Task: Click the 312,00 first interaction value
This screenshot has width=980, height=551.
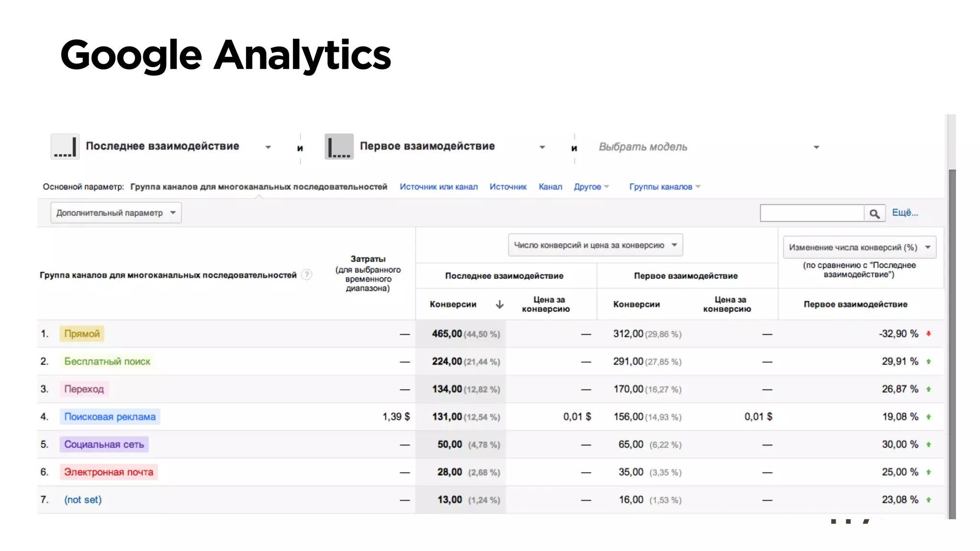Action: (628, 333)
